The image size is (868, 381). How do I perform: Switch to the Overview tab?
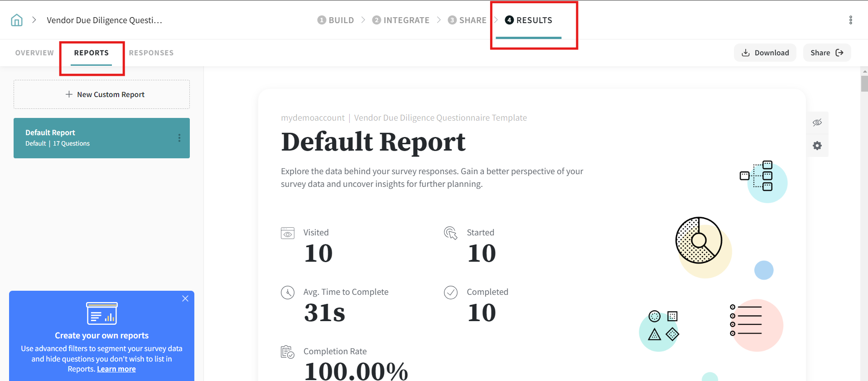click(34, 53)
